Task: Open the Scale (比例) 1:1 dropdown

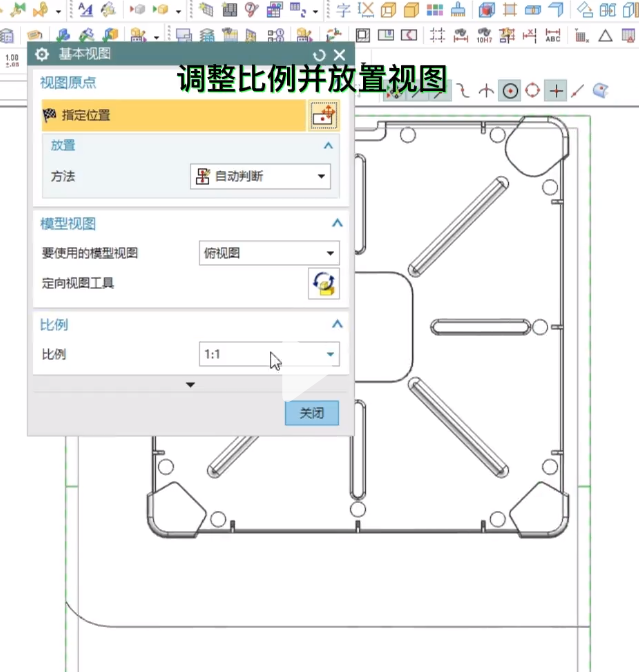Action: (269, 354)
